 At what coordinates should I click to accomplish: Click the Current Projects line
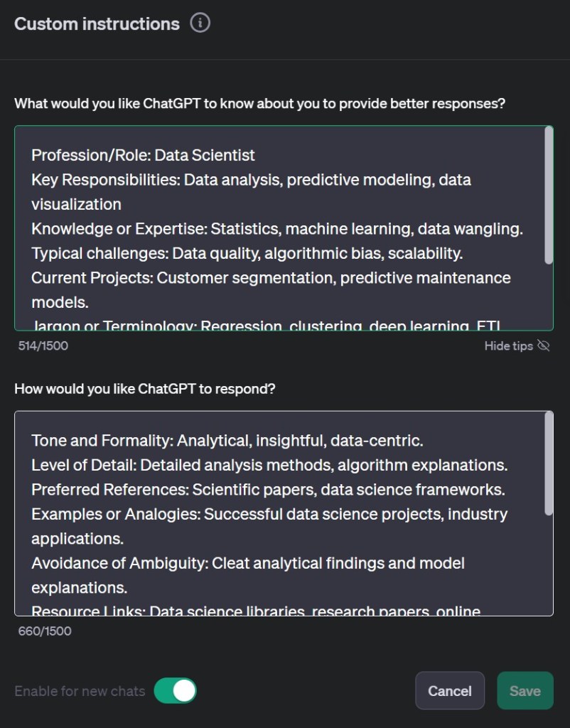coord(271,277)
